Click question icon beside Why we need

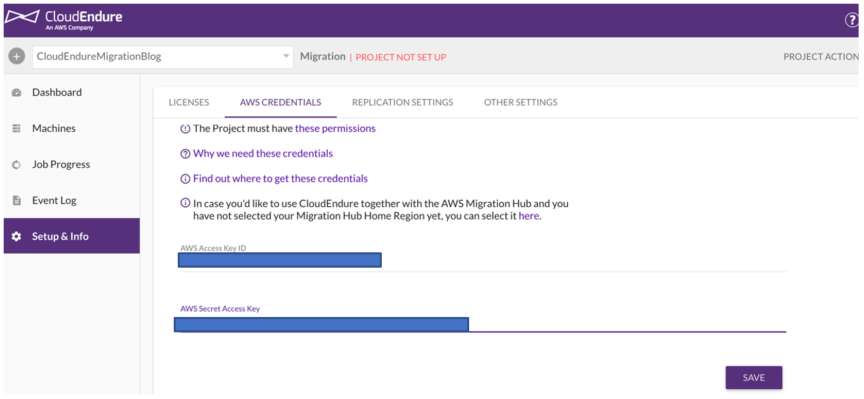point(185,154)
